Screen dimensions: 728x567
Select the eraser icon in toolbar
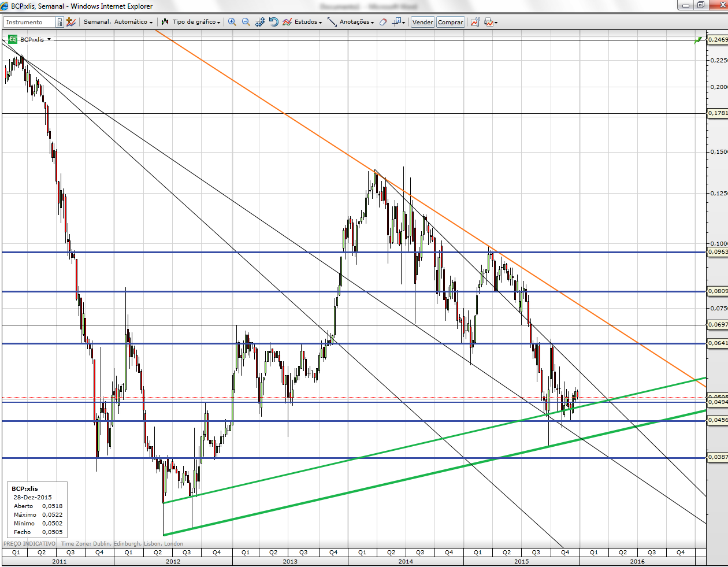click(382, 22)
